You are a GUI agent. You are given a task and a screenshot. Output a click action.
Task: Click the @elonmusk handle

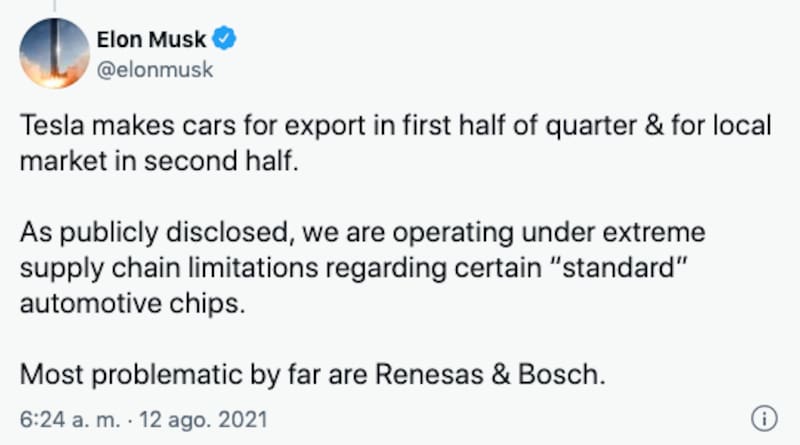point(155,70)
